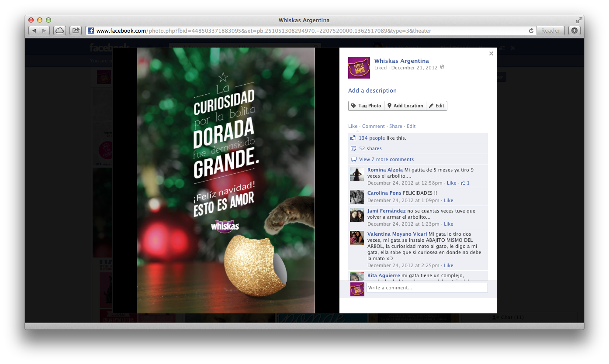
Task: Reload the page with the refresh icon
Action: pyautogui.click(x=531, y=31)
